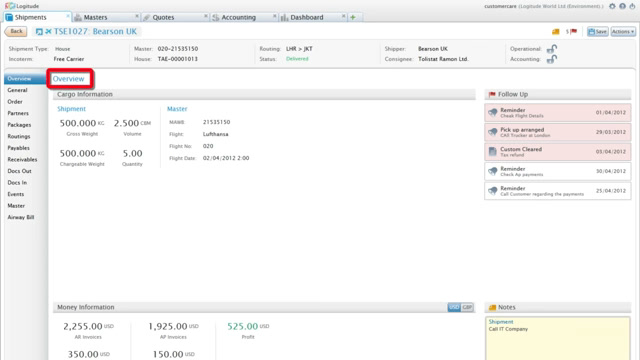Select Master in the left sidebar

tap(16, 206)
